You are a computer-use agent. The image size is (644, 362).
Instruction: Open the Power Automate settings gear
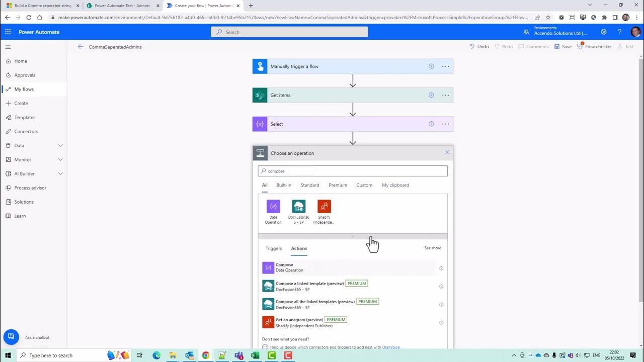[604, 32]
